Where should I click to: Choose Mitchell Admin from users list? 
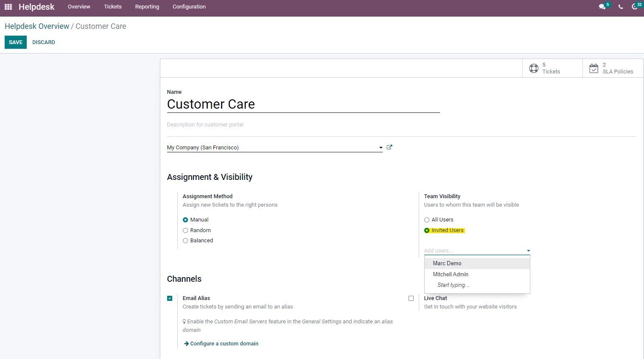click(x=451, y=275)
